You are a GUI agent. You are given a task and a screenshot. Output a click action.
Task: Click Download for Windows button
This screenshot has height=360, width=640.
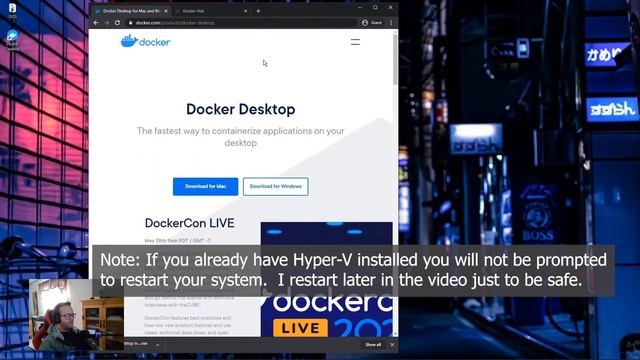[x=276, y=187]
